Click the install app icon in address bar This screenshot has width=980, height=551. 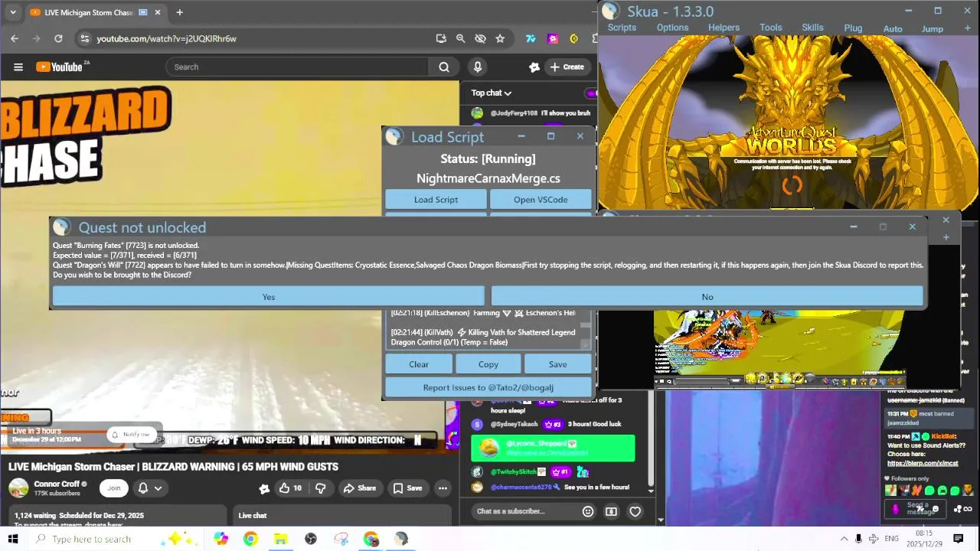pos(441,38)
